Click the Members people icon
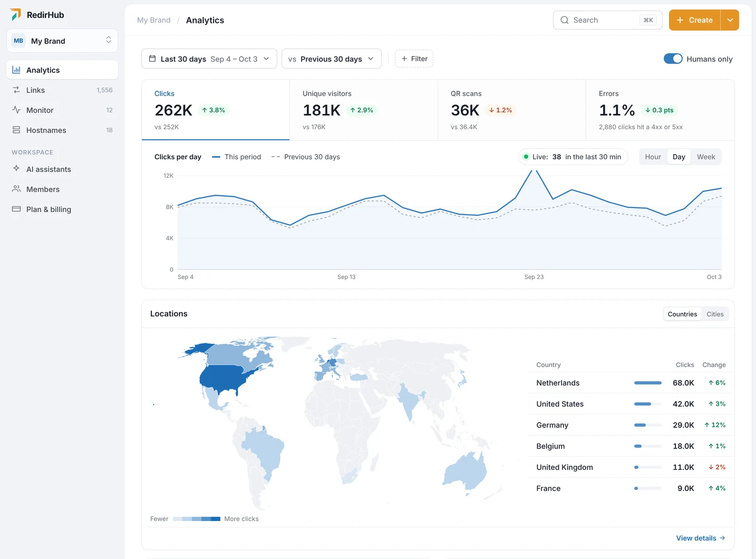The height and width of the screenshot is (559, 756). point(16,189)
